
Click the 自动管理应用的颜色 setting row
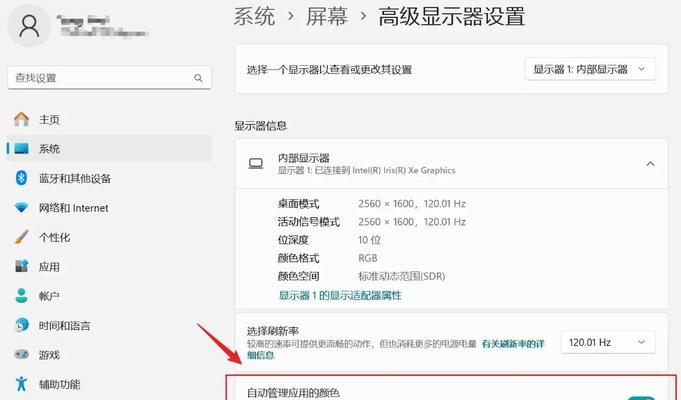[x=451, y=387]
